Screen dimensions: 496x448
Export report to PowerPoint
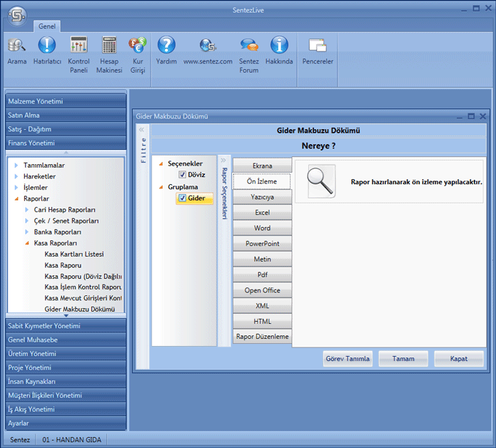tap(262, 243)
